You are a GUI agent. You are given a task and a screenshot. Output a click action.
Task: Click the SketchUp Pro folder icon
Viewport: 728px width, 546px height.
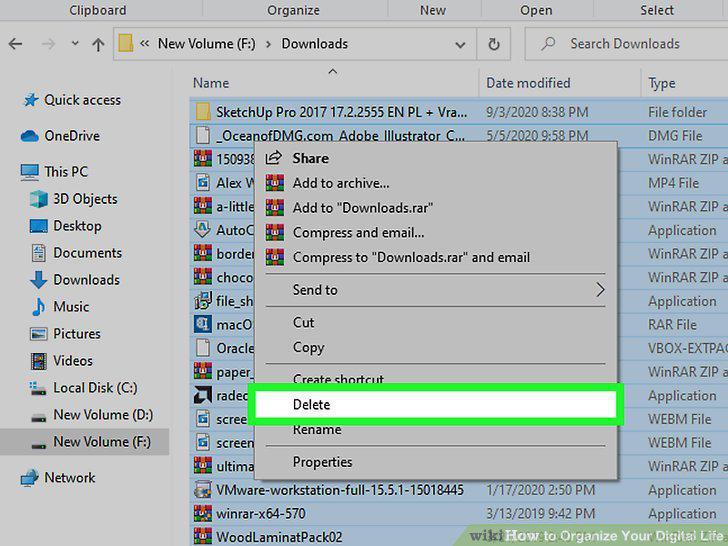click(202, 112)
